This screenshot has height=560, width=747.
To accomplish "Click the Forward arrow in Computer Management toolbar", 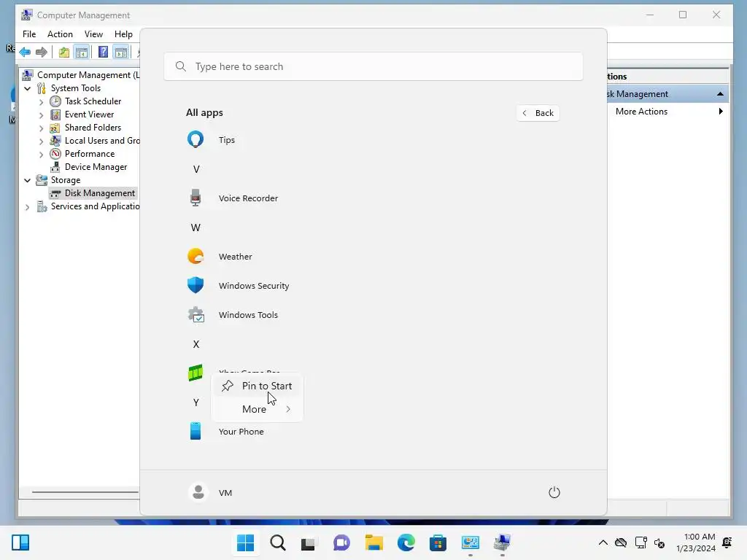I will pos(42,52).
